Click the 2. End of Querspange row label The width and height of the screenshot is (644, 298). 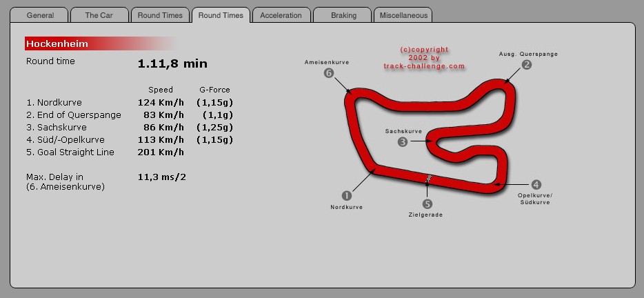[x=74, y=115]
